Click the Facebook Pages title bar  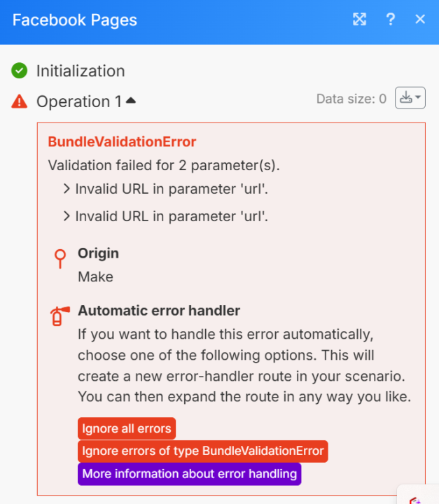click(75, 20)
